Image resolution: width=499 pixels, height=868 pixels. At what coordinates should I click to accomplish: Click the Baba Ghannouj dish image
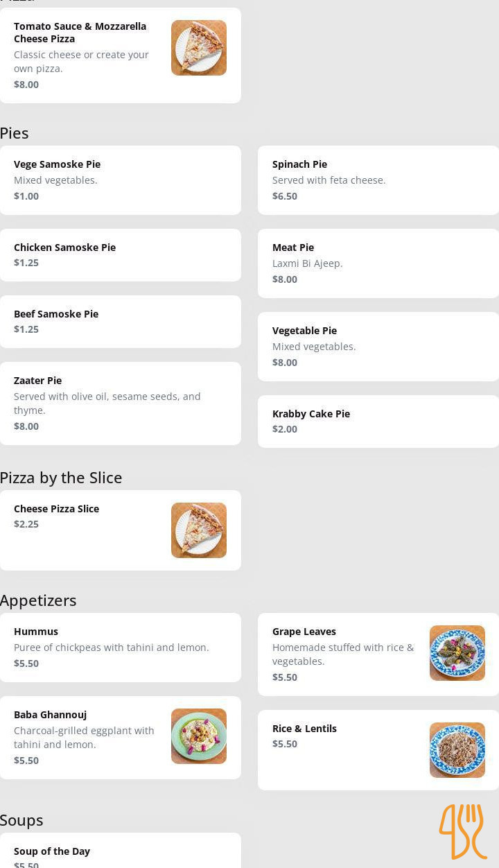click(199, 736)
